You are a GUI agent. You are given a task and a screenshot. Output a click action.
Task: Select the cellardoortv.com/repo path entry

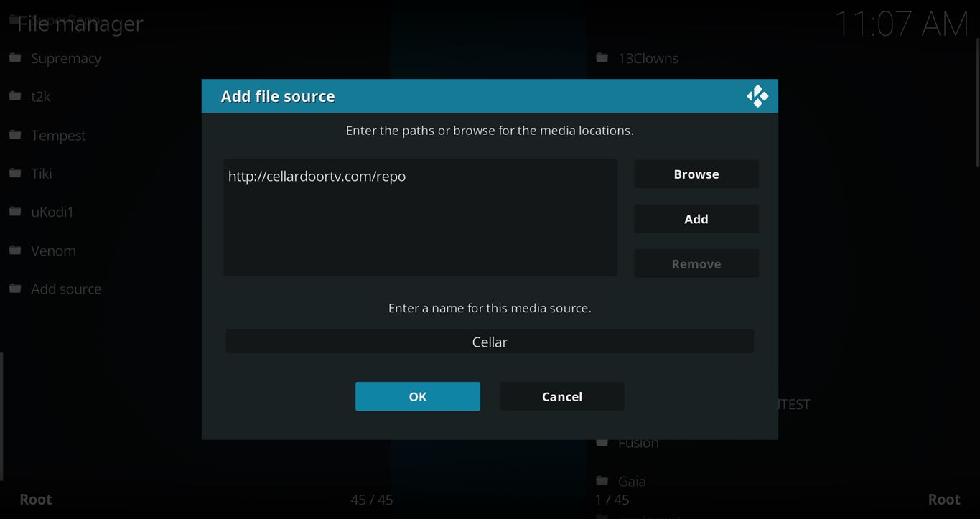[x=317, y=176]
